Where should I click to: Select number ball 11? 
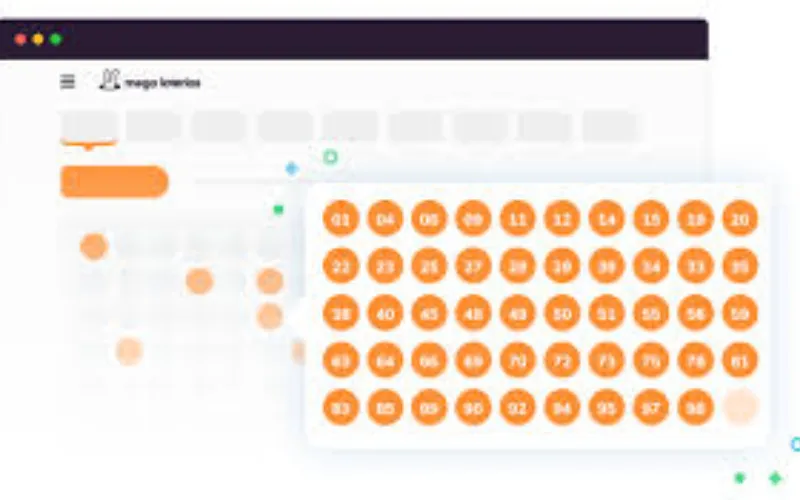pyautogui.click(x=517, y=218)
